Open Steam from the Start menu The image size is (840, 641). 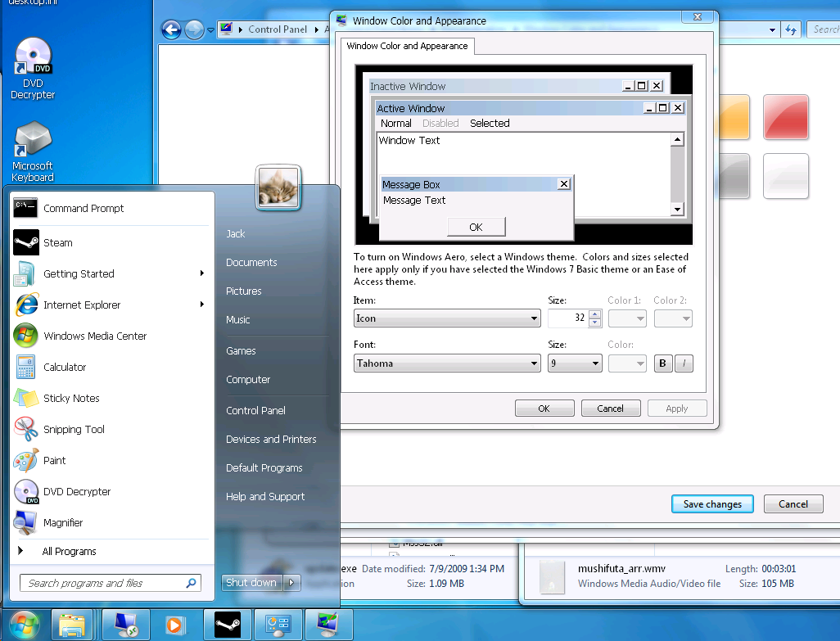click(x=57, y=243)
